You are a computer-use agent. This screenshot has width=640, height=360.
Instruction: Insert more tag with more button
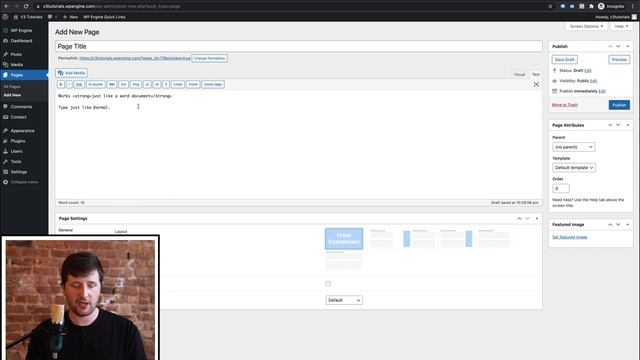[x=193, y=84]
